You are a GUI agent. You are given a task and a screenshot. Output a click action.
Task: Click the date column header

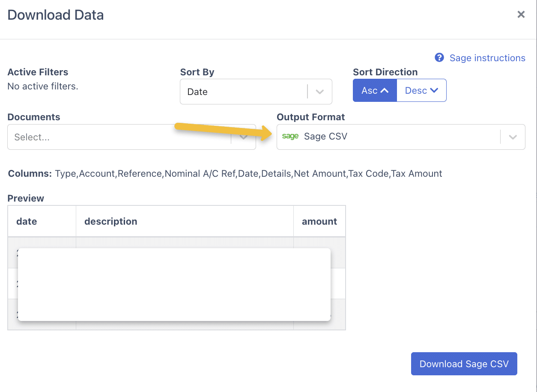(x=42, y=221)
